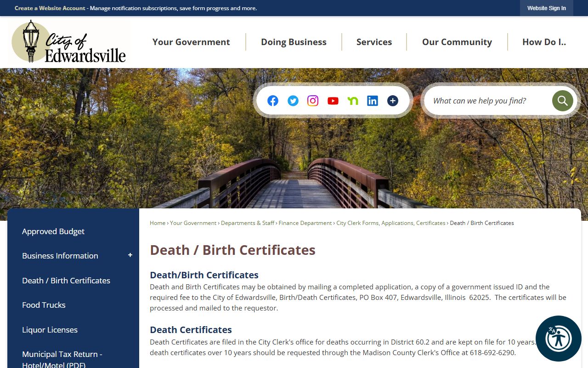This screenshot has width=588, height=368.
Task: Open Our Community menu
Action: click(x=457, y=42)
